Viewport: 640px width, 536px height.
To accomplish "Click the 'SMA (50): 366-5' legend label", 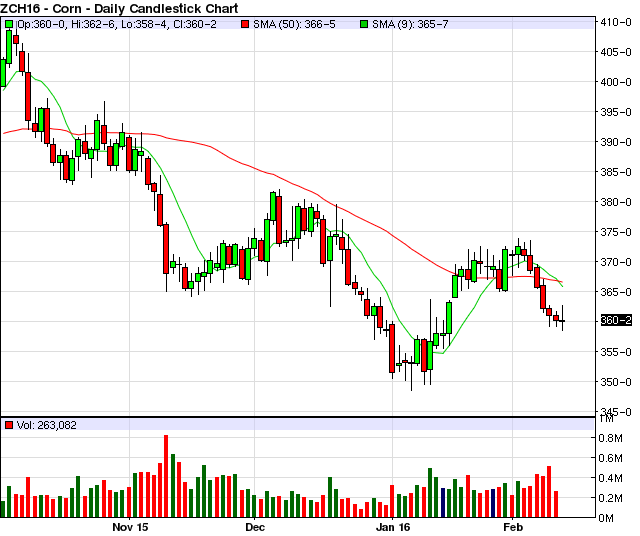I will coord(294,24).
